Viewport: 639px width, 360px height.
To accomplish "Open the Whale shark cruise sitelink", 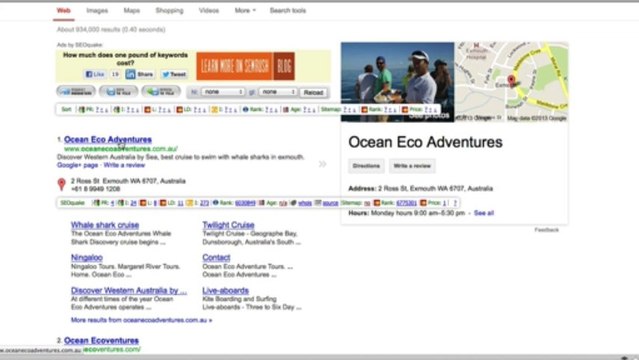I will (x=105, y=225).
